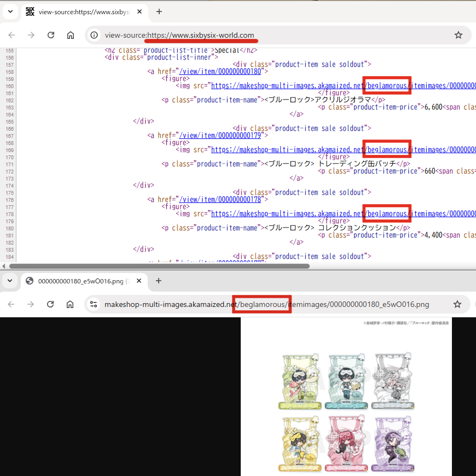View site info icon for view-source page
This screenshot has width=476, height=476.
click(x=94, y=35)
